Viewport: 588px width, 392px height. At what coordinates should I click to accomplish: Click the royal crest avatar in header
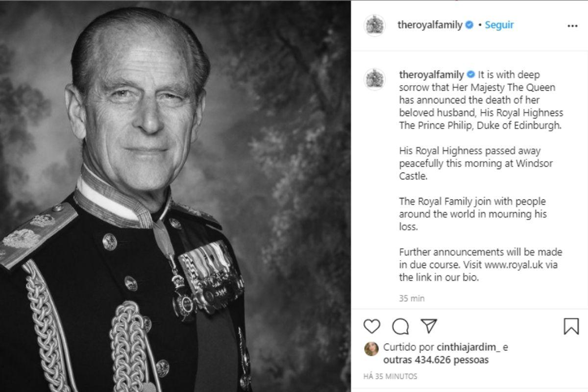click(x=375, y=25)
